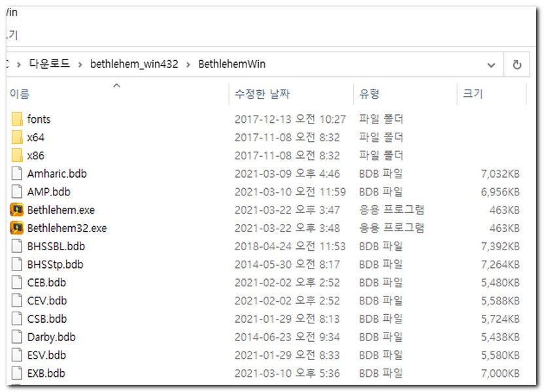544x392 pixels.
Task: Sort by 이름 column header
Action: tap(20, 94)
